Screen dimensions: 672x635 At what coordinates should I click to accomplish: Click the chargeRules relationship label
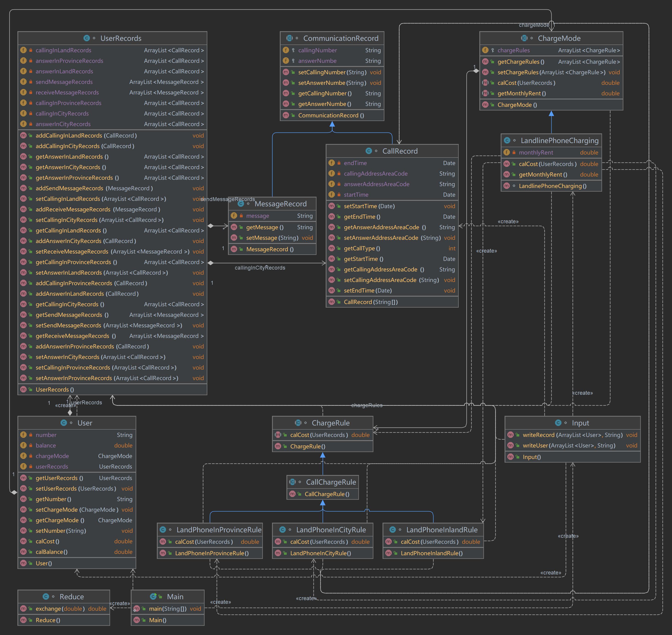point(367,405)
